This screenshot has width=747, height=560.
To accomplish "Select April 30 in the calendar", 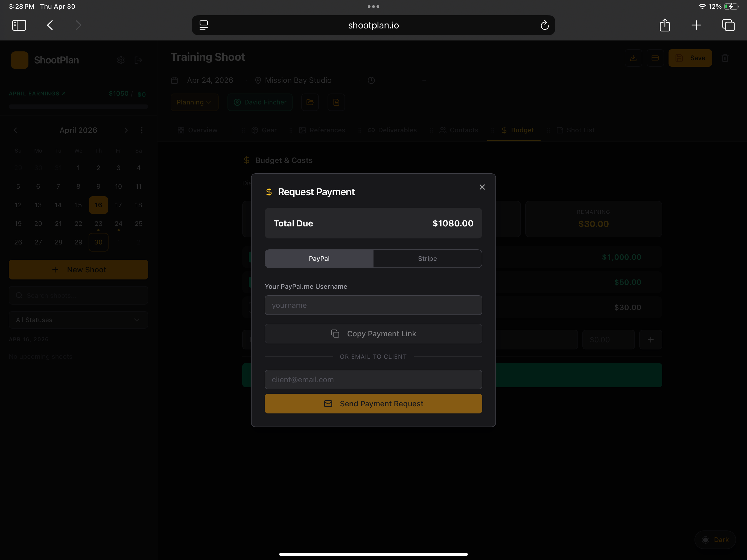I will 99,242.
